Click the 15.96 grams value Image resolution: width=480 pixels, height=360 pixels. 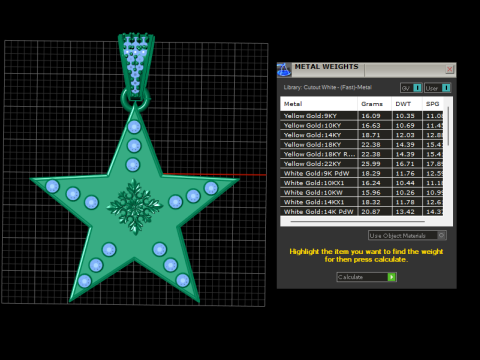371,193
